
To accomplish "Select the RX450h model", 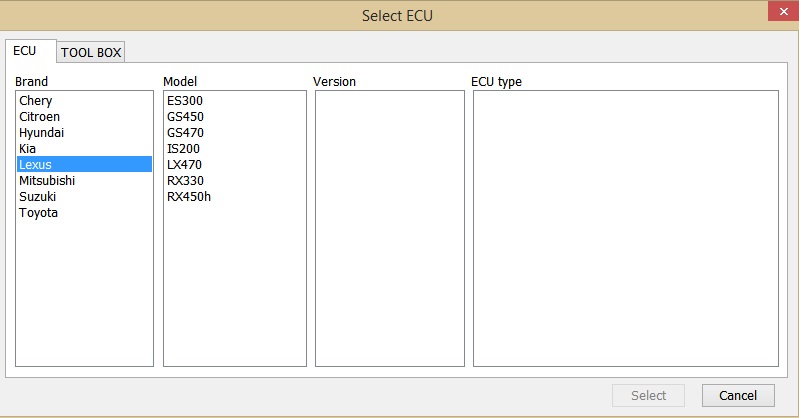I will click(x=189, y=197).
